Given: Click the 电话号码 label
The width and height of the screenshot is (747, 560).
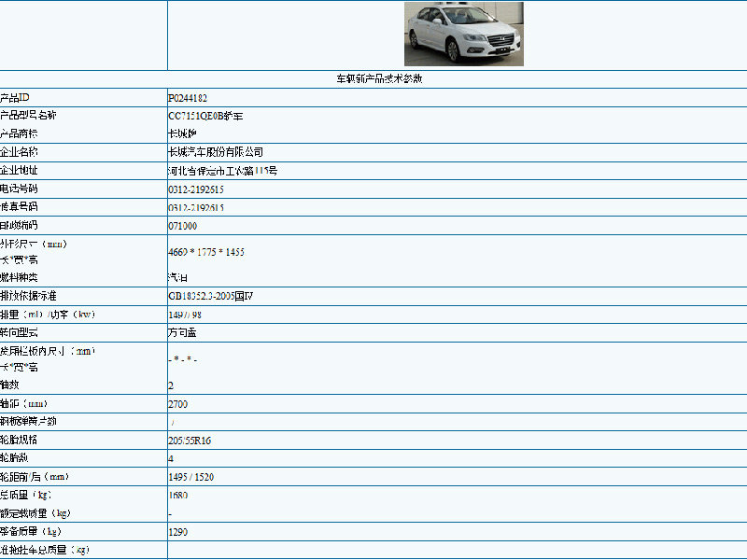Looking at the screenshot, I should coord(19,189).
